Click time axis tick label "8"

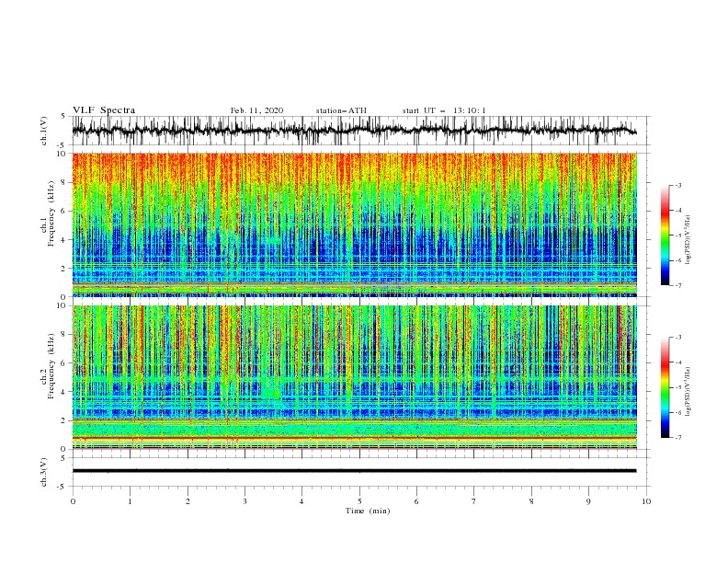[x=531, y=501]
